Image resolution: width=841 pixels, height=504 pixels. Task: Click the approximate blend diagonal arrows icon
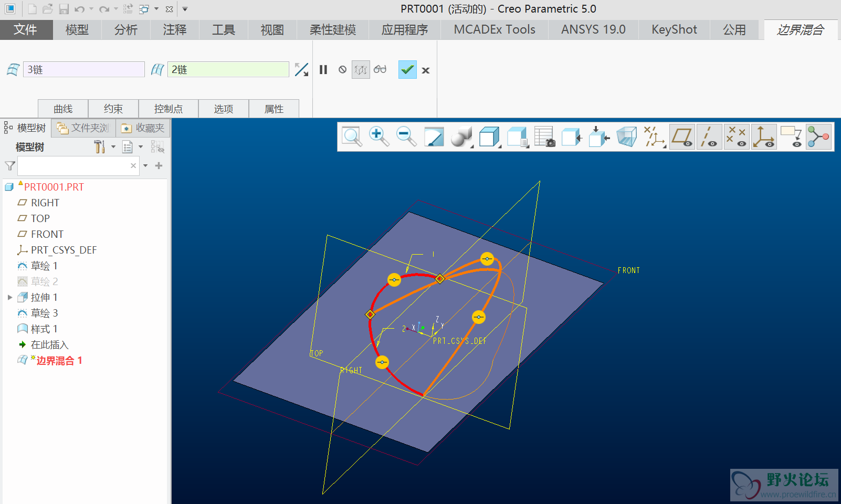[x=301, y=70]
